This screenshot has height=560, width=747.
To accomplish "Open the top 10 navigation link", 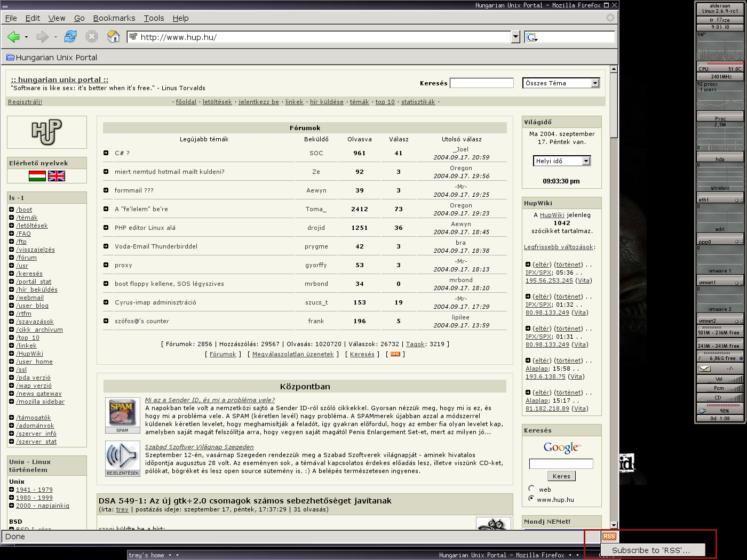I will 385,102.
